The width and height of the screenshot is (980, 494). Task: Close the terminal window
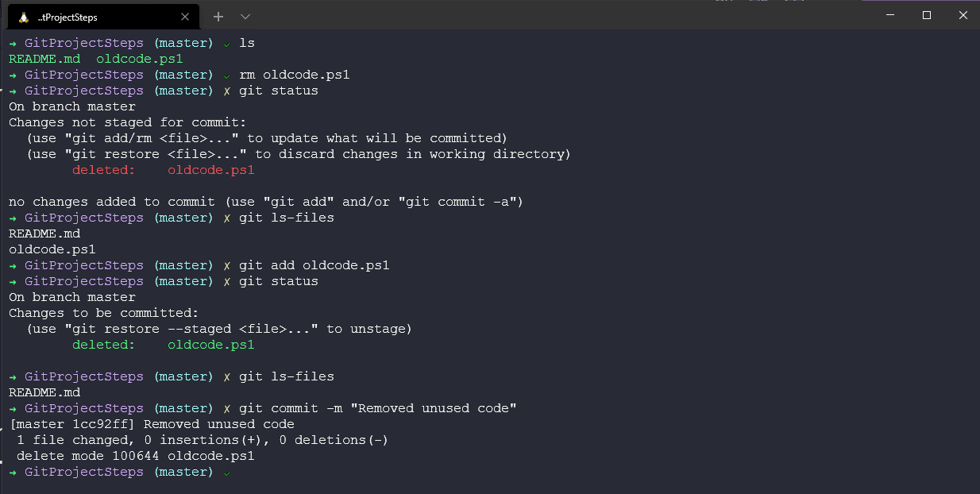tap(963, 15)
